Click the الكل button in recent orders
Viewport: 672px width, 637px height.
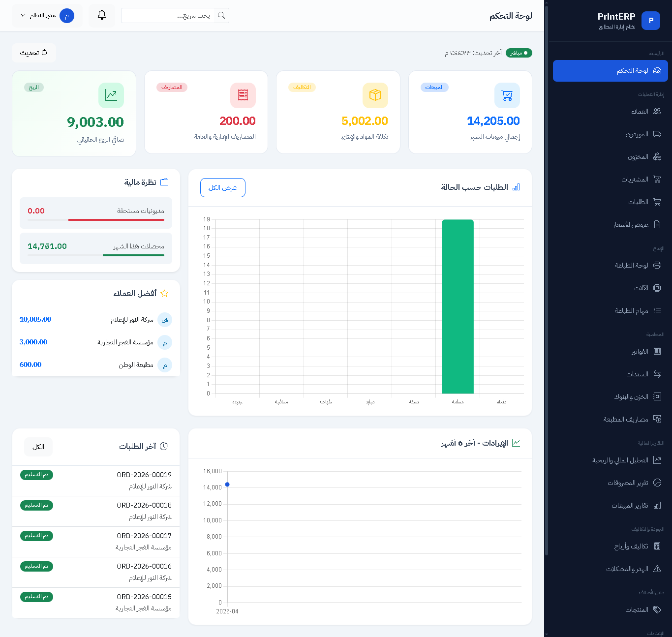coord(38,447)
